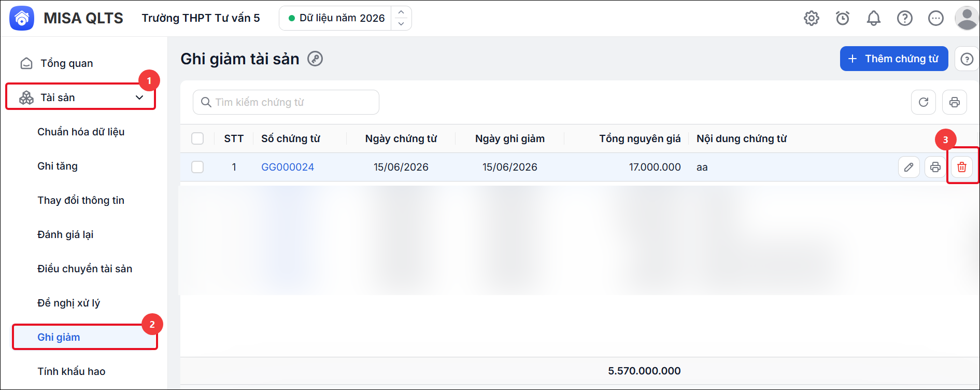Open Ghi tăng menu item
This screenshot has height=390, width=980.
[58, 166]
